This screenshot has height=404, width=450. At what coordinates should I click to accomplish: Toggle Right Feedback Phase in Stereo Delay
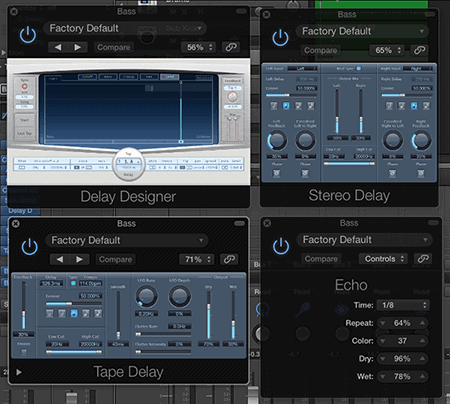coord(421,173)
